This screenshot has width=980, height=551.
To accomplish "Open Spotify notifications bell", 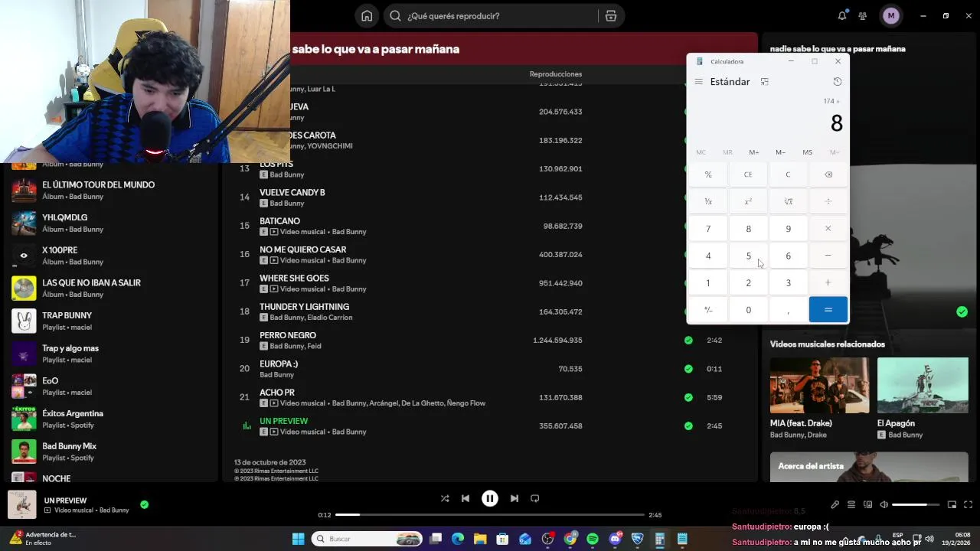I will [842, 16].
